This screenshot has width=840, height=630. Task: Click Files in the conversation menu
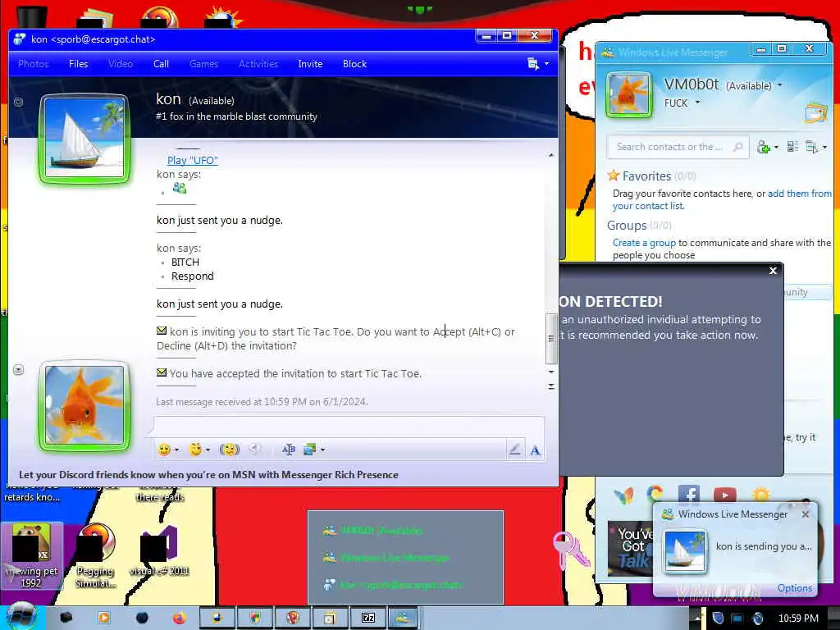pos(78,64)
